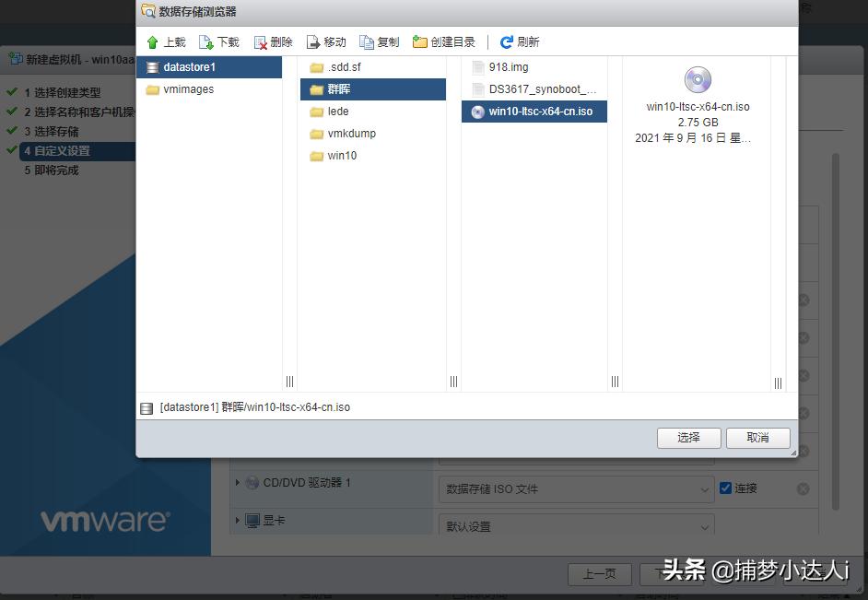
Task: Expand the CD/DVD 驱动器 1 row
Action: 239,482
